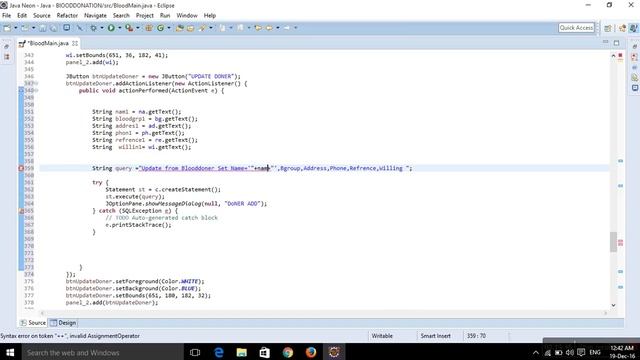The height and width of the screenshot is (360, 640).
Task: Click the Open Task toolbar icon
Action: coord(191,28)
